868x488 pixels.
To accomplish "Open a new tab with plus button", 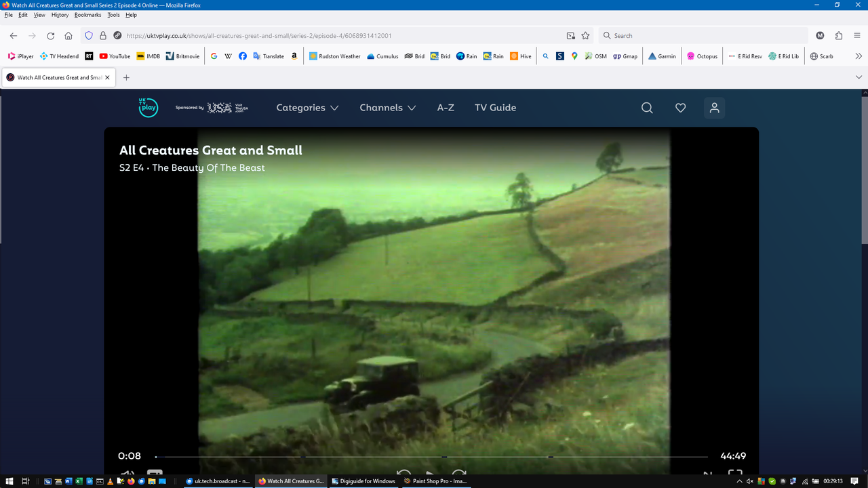I will coord(126,77).
